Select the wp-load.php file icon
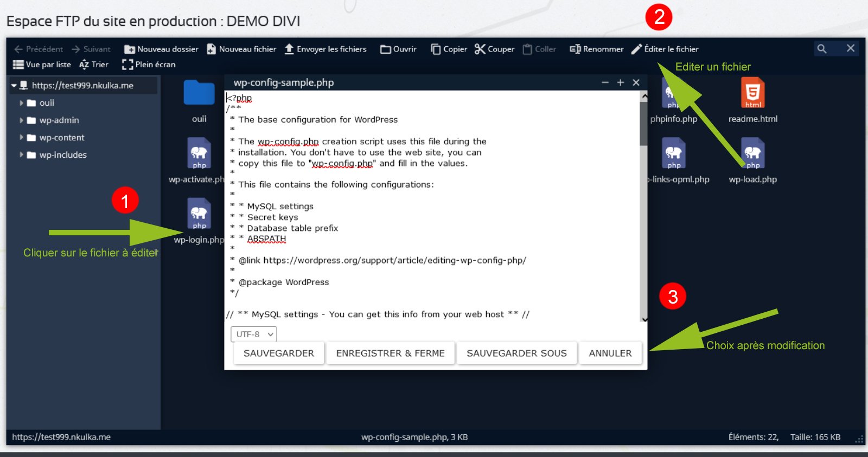 coord(752,153)
